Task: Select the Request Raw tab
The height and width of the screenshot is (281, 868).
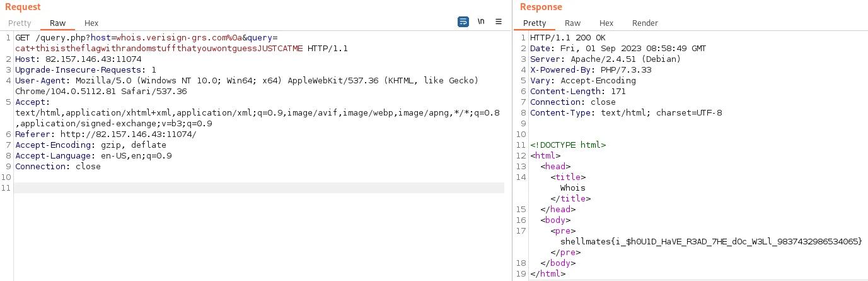Action: (57, 23)
